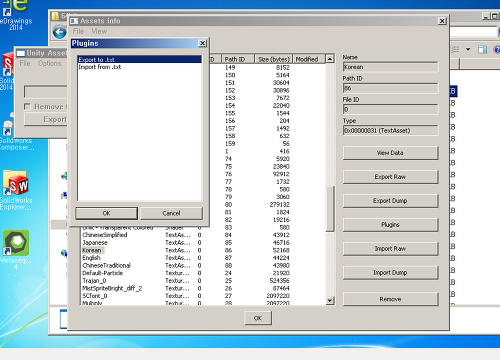Sort by Size (bytes) column header
Image resolution: width=500 pixels, height=360 pixels.
tap(274, 59)
